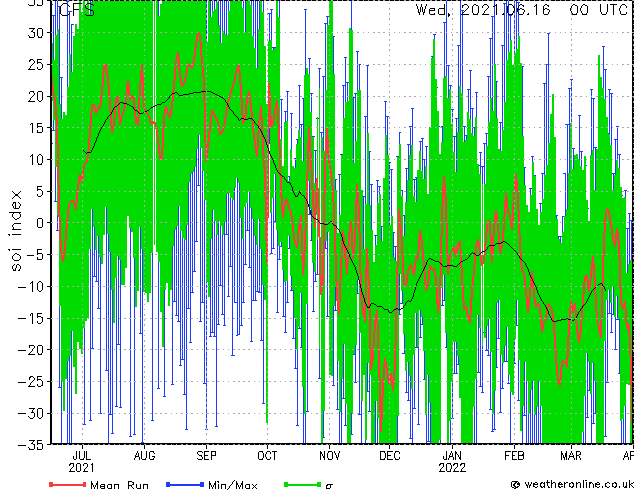Screen dimensions: 634x490
Task: Click the '2022' year label
Action: [x=452, y=468]
